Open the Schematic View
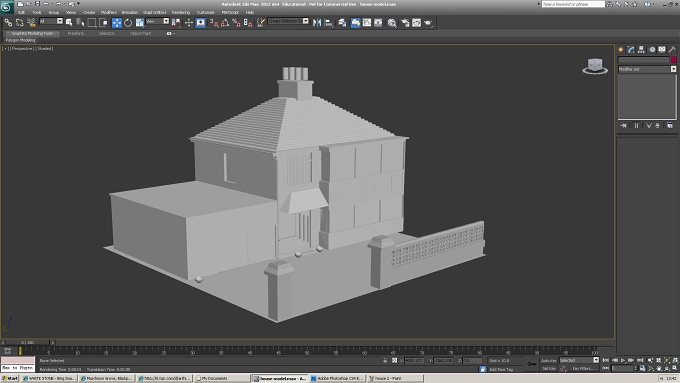The image size is (680, 383). pos(378,23)
